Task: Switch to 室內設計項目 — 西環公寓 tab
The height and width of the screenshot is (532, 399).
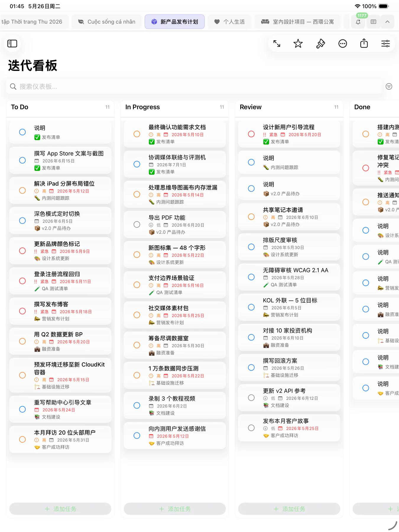Action: [297, 22]
